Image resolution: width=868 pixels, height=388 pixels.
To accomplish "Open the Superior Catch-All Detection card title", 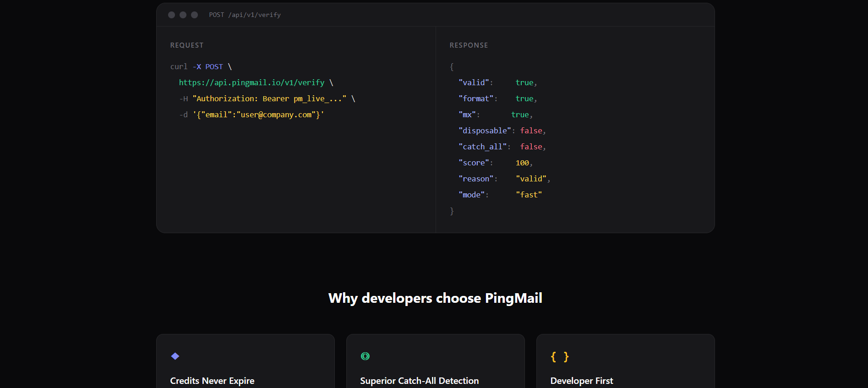I will pos(419,381).
